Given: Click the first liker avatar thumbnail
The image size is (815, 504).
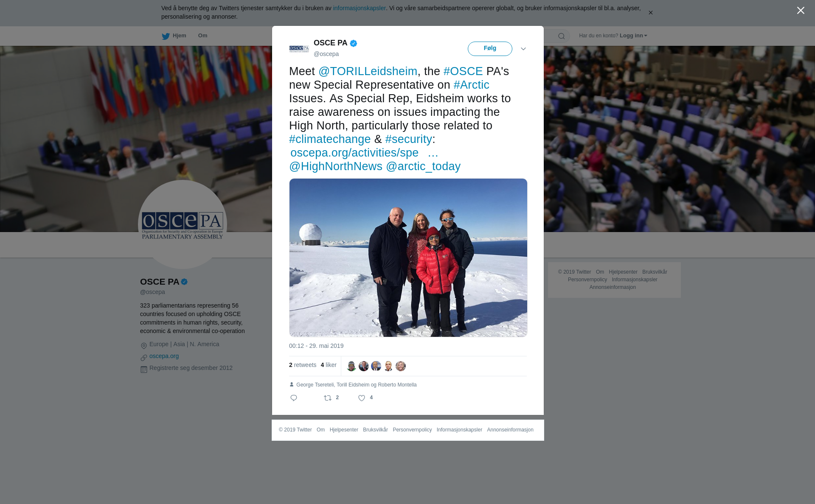Looking at the screenshot, I should pos(351,366).
